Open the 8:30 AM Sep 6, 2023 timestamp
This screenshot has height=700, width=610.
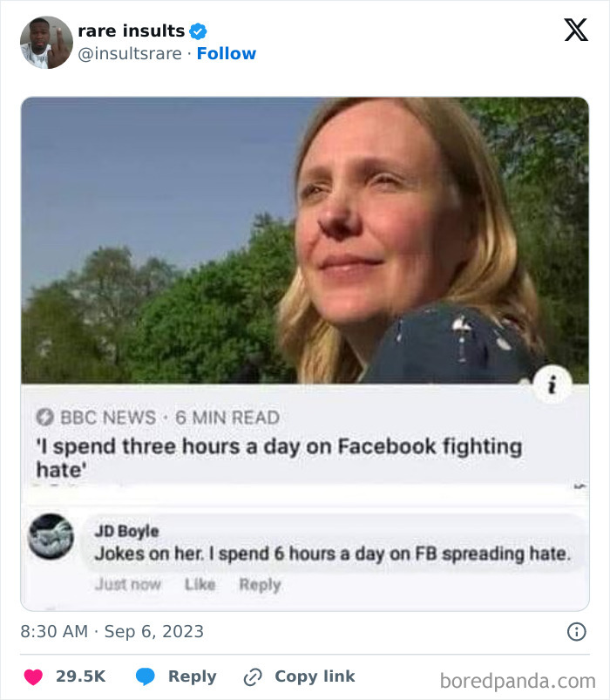click(x=112, y=631)
